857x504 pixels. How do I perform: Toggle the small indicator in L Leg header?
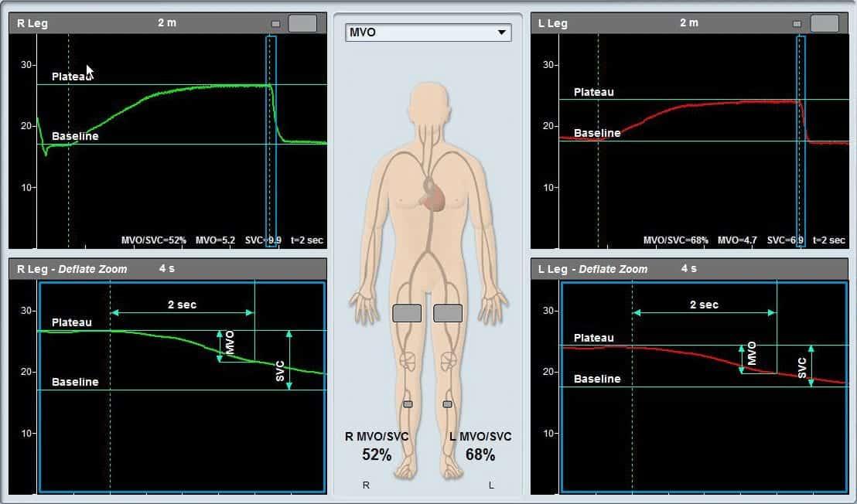797,23
